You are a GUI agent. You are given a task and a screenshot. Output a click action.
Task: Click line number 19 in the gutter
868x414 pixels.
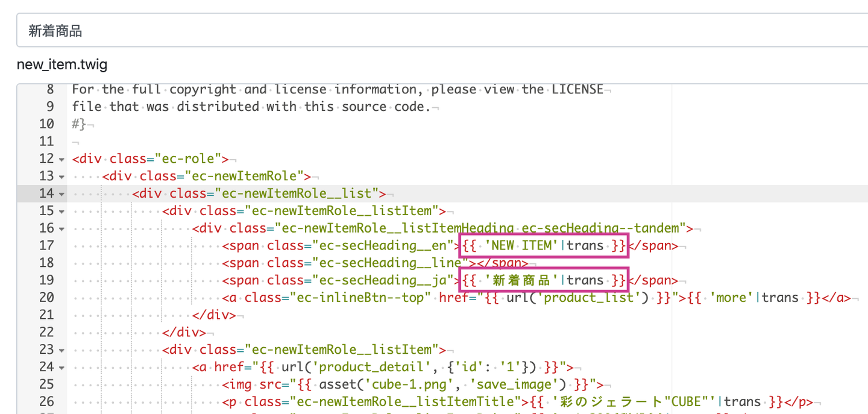pos(46,280)
